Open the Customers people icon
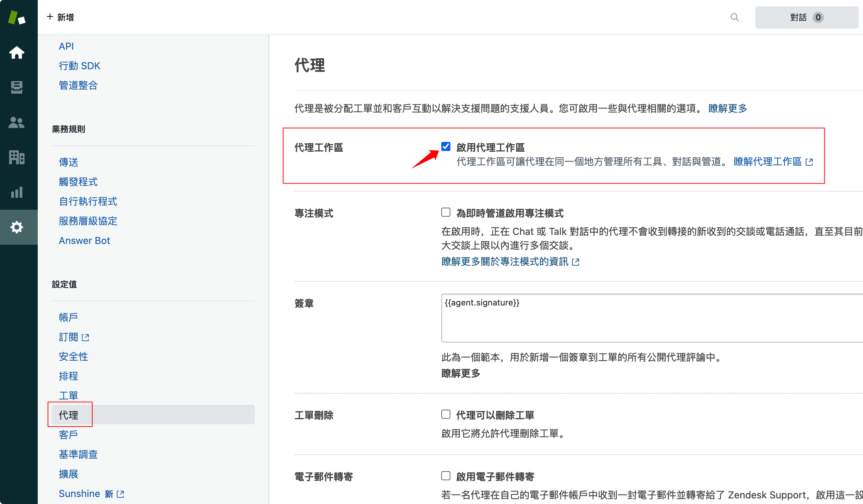The image size is (863, 504). (x=16, y=122)
